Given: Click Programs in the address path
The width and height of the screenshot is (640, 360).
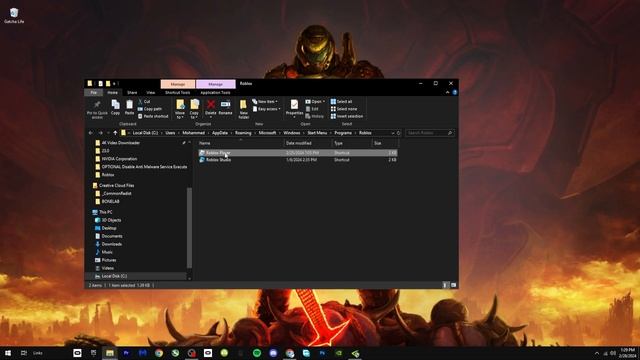Looking at the screenshot, I should tap(343, 133).
